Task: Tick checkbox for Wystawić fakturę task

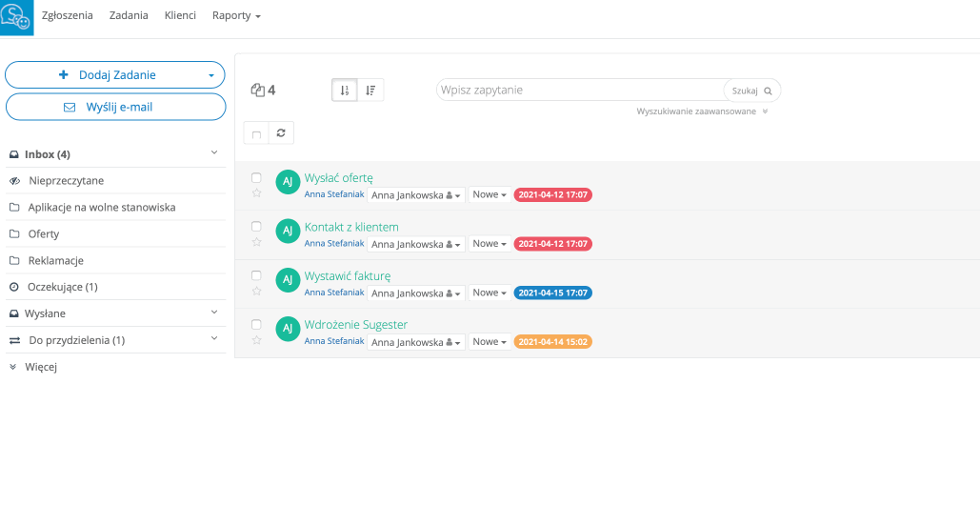Action: click(256, 275)
